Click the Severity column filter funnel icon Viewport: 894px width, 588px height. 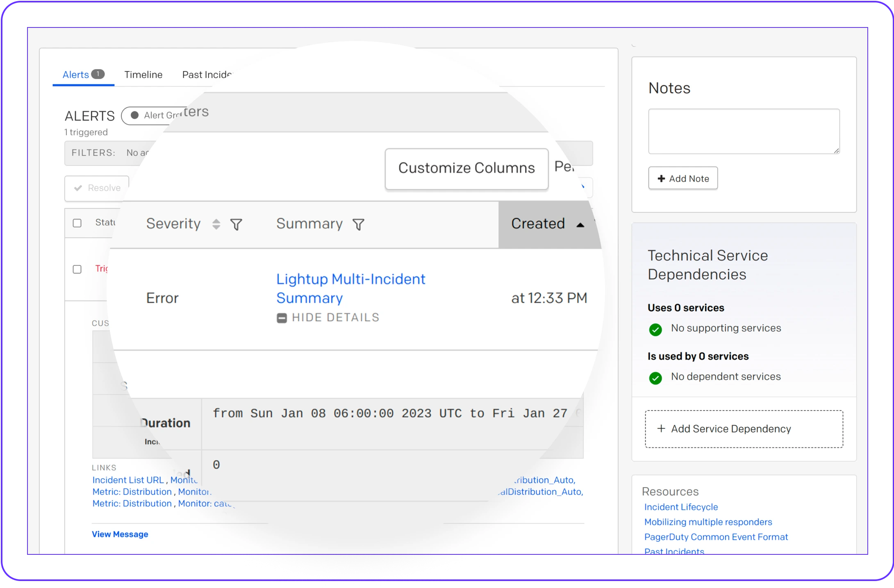pyautogui.click(x=236, y=225)
